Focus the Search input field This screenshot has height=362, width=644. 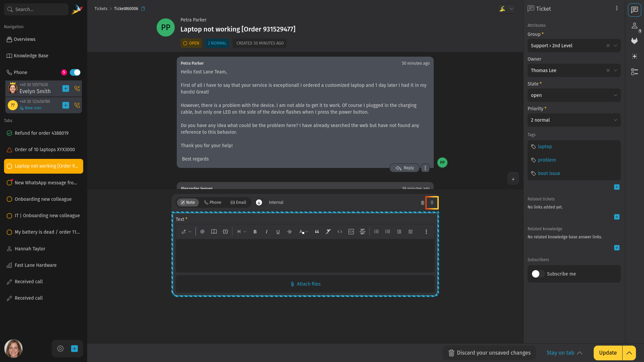tap(36, 9)
